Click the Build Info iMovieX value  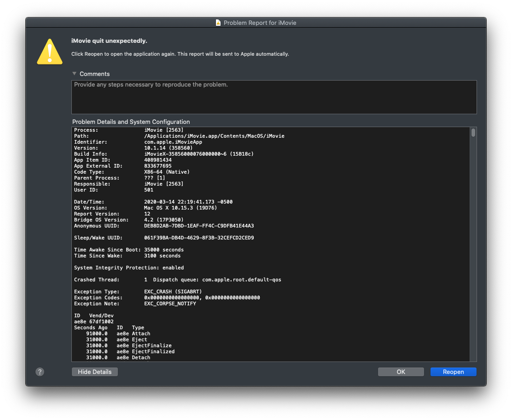coord(199,154)
